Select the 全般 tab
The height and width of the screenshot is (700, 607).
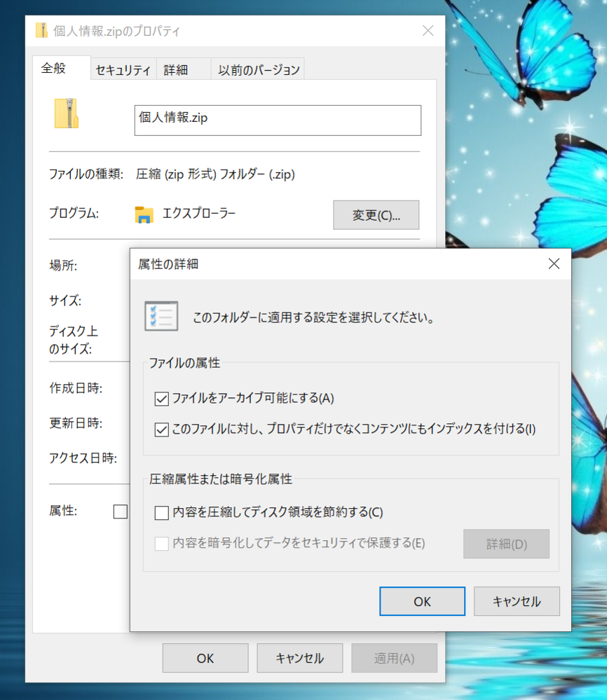click(54, 69)
